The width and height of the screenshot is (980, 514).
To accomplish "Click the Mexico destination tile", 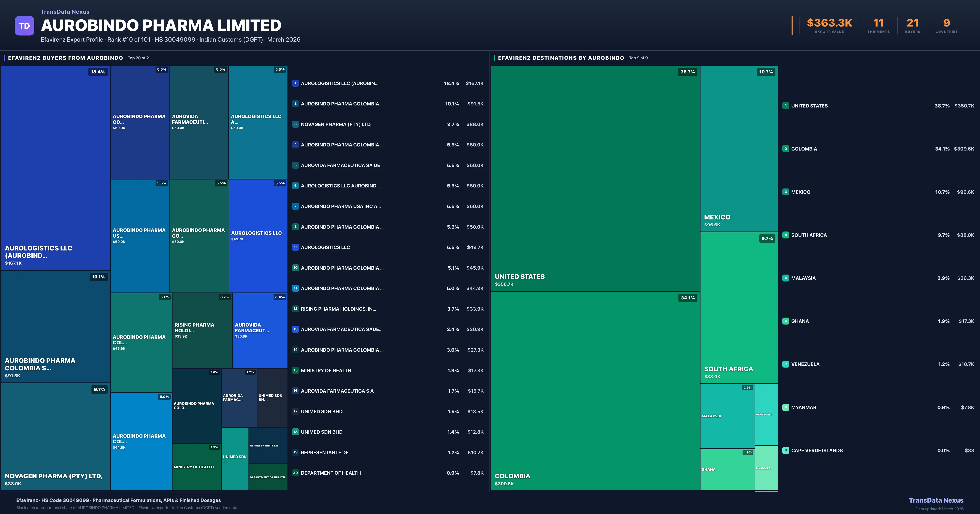I will 739,148.
